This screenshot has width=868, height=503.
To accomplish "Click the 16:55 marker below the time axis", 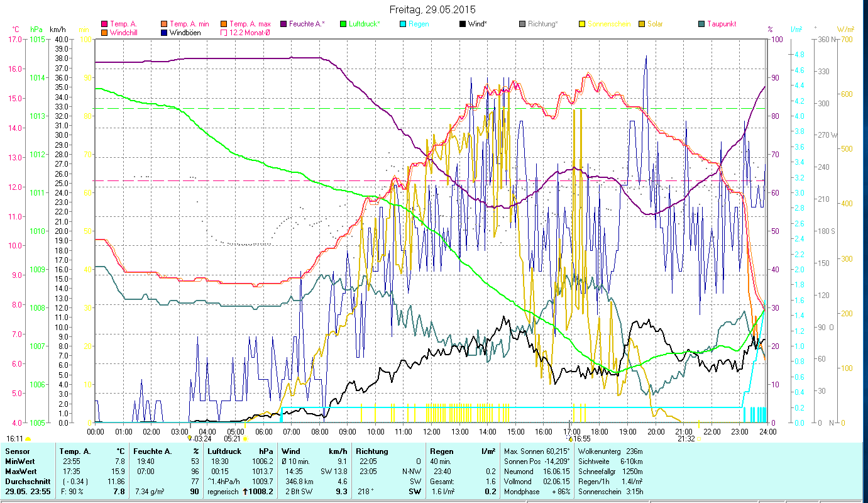I will (581, 439).
